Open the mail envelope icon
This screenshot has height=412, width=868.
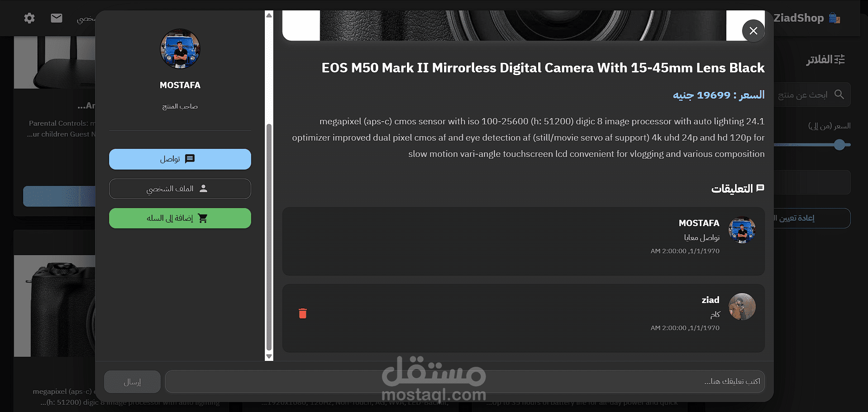pos(57,18)
